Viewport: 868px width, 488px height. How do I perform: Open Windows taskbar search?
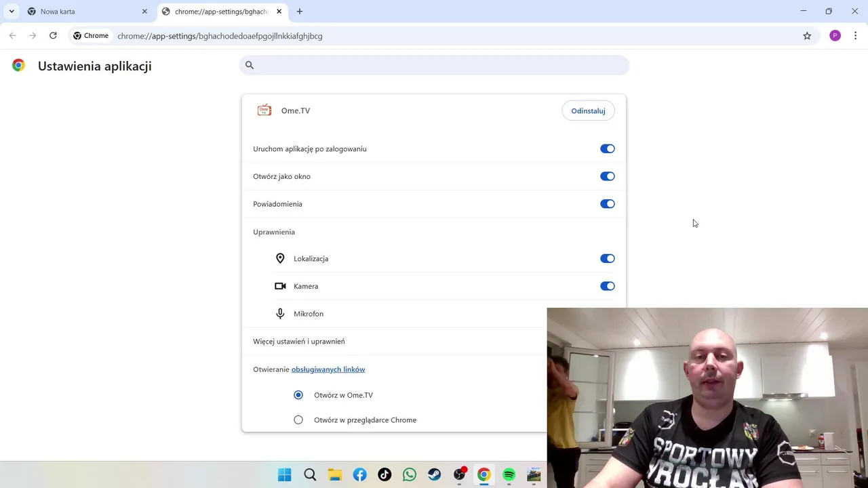pyautogui.click(x=310, y=475)
